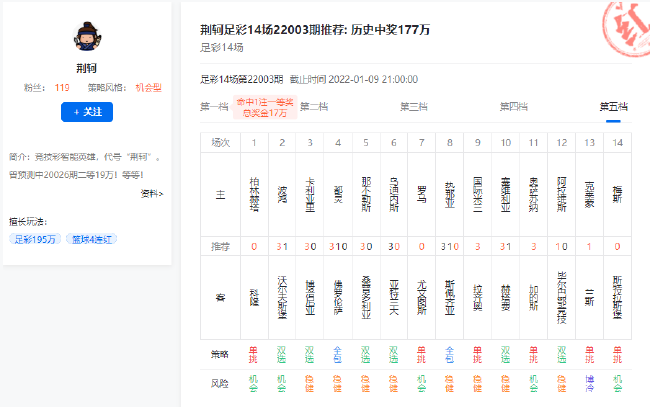
Task: Click match 12 recommendation 10
Action: point(562,247)
